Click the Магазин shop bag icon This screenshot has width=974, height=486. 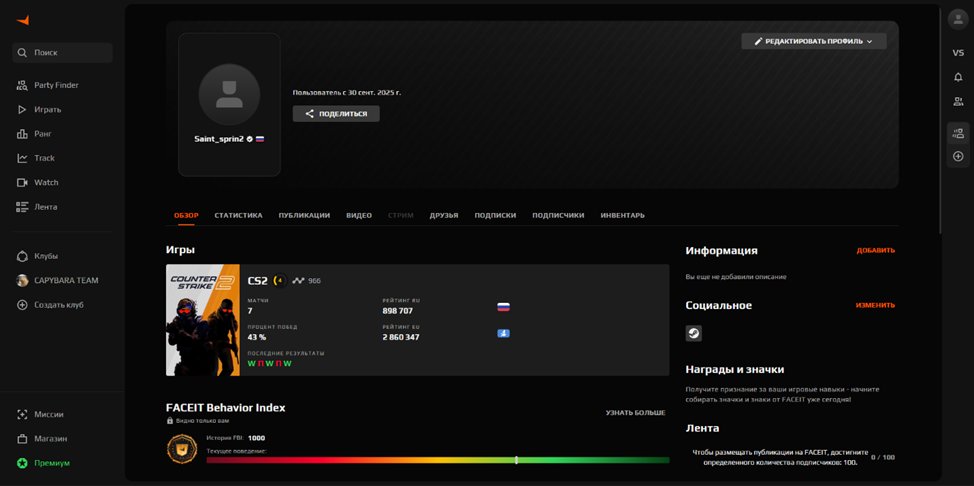click(x=22, y=439)
